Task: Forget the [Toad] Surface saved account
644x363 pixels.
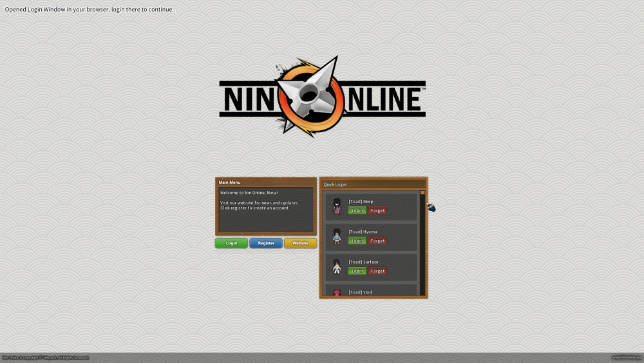Action: coord(377,271)
